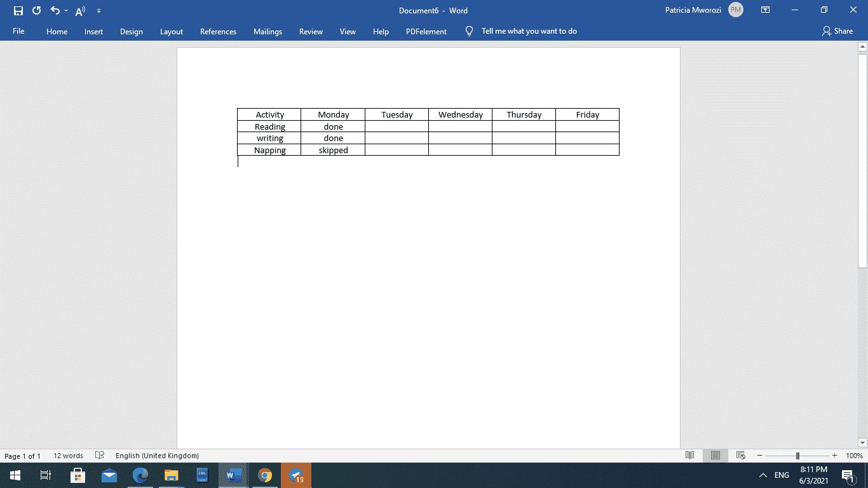This screenshot has height=488, width=868.
Task: Click the Activity header cell
Action: (x=269, y=114)
